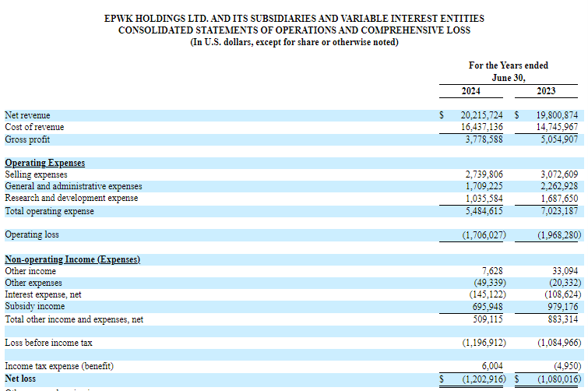This screenshot has width=588, height=391.
Task: Click the 'Operating loss' label
Action: click(32, 234)
